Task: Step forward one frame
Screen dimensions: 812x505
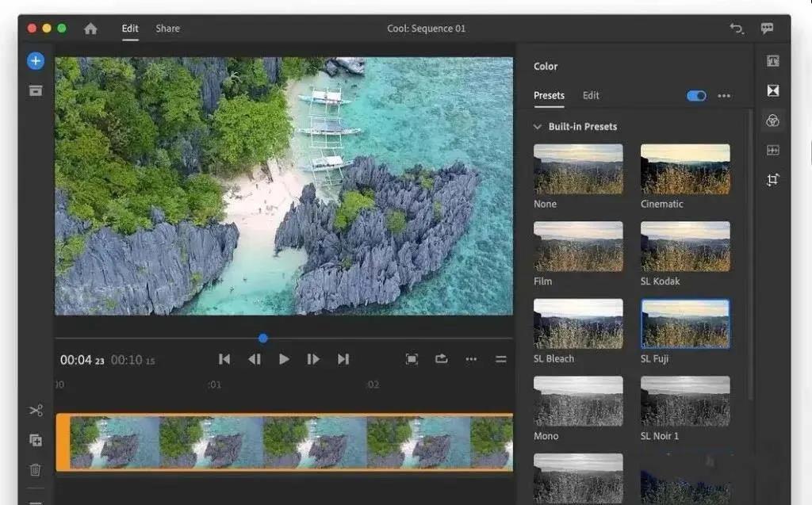Action: [x=313, y=359]
